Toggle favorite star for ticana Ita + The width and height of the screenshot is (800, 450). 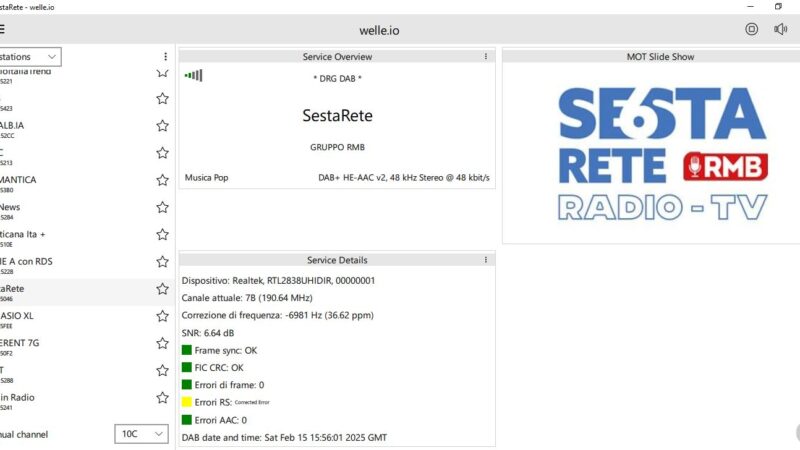162,234
